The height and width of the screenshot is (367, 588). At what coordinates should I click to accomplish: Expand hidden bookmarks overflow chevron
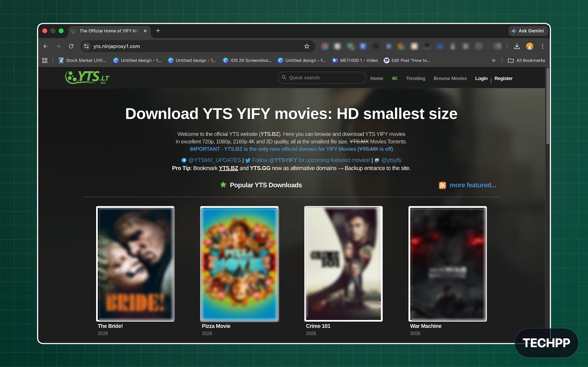pos(494,60)
